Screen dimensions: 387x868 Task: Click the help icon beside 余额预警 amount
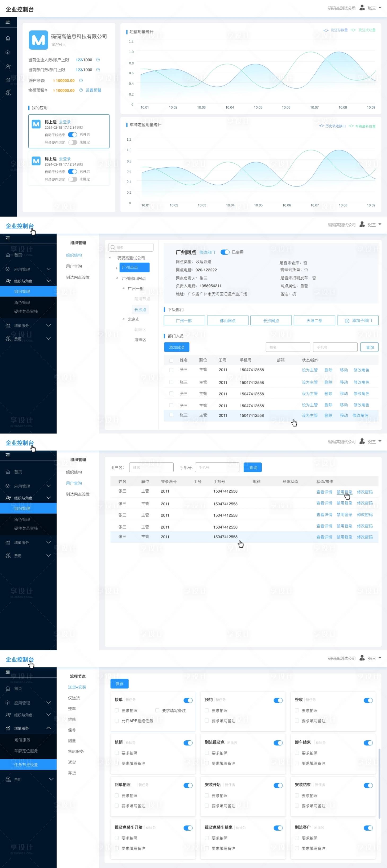click(x=81, y=90)
